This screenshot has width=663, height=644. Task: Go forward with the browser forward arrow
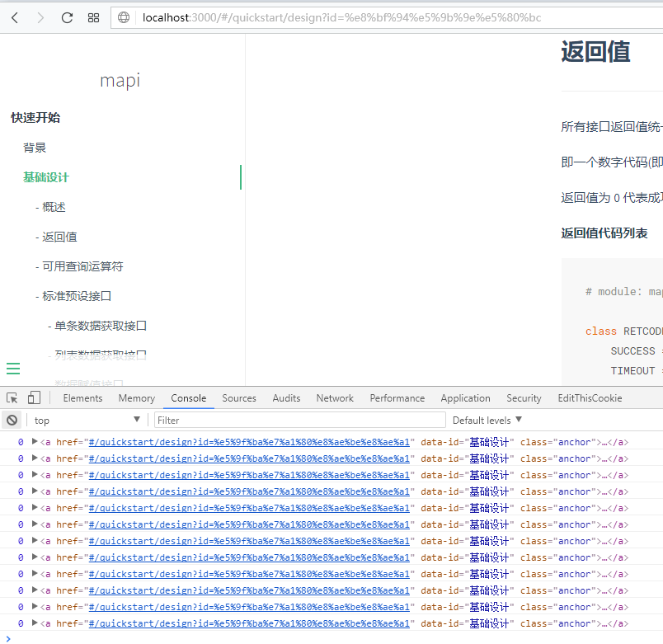click(40, 18)
